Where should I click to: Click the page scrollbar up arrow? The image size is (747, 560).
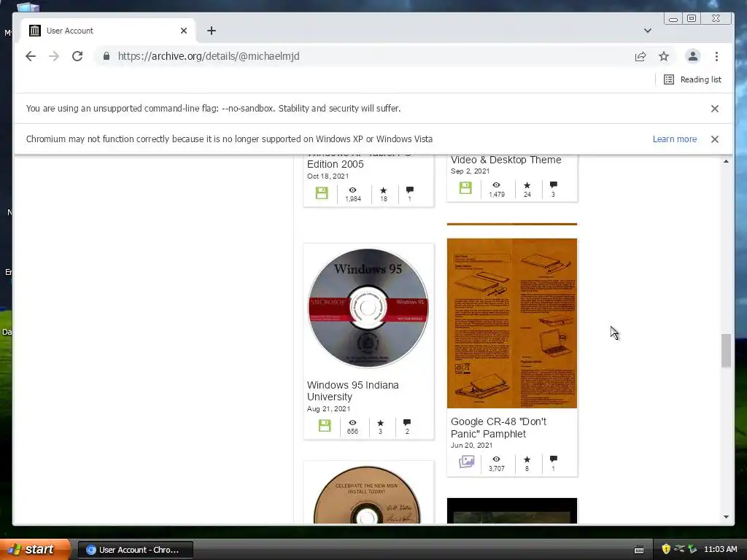click(x=726, y=161)
